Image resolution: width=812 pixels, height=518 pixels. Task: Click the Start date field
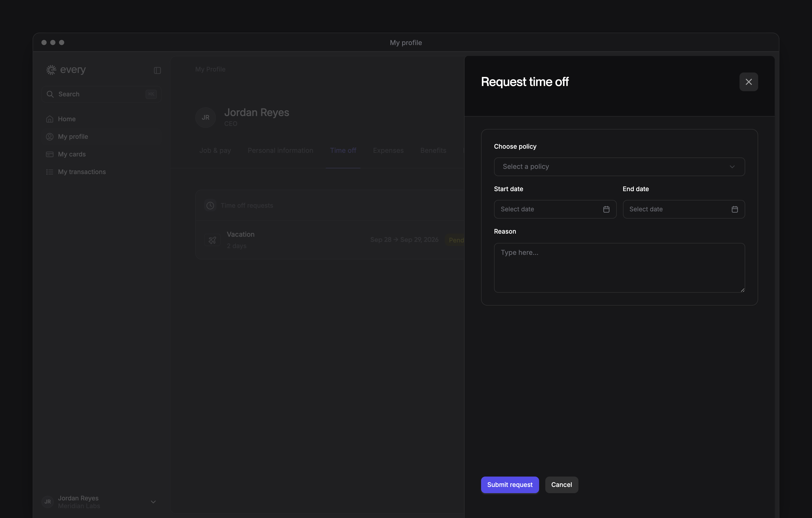pos(555,209)
